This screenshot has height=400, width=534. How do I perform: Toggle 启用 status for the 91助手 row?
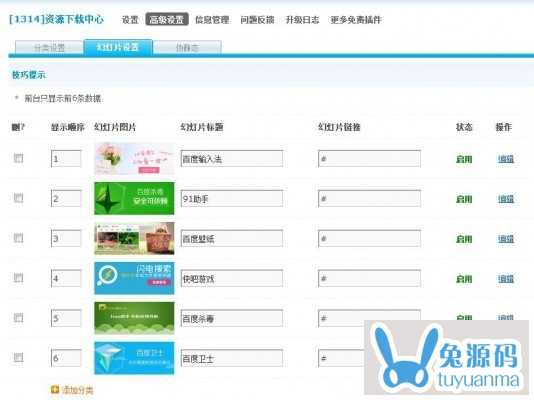(464, 199)
